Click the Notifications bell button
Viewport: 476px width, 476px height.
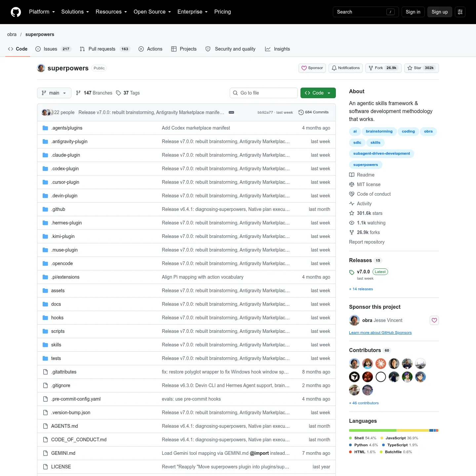click(x=345, y=68)
